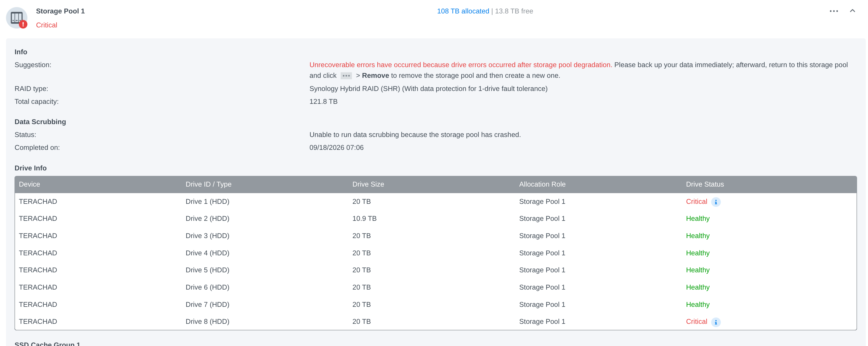
Task: Click the Critical status text for Drive 1
Action: (x=696, y=201)
